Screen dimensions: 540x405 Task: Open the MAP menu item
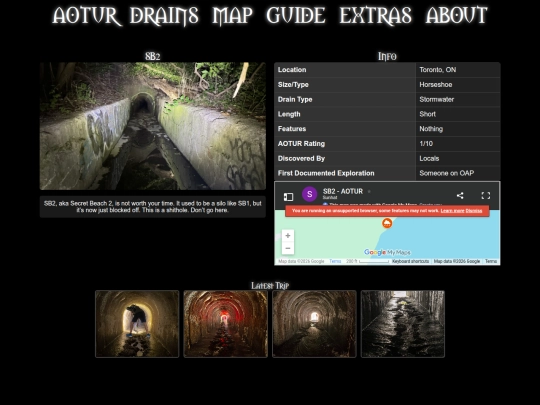[x=232, y=15]
